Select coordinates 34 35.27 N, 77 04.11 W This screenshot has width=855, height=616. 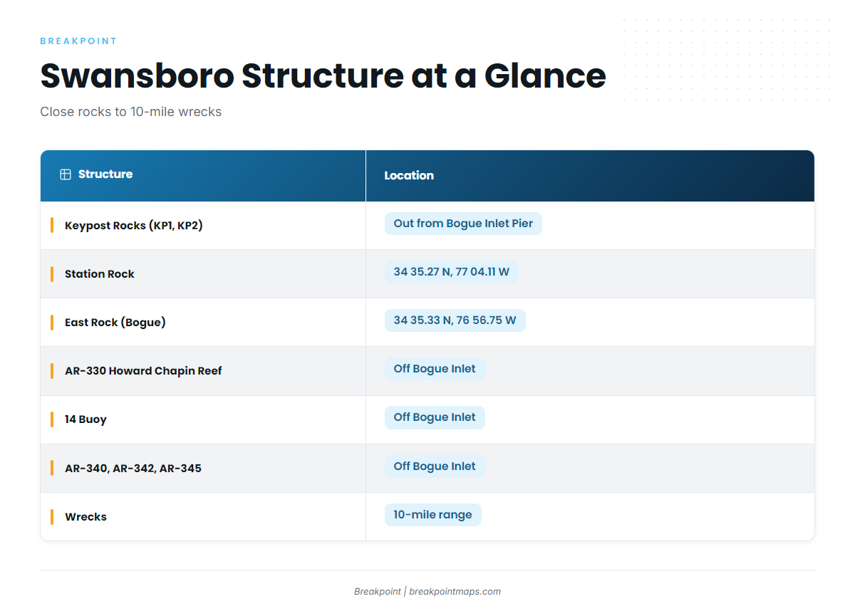452,272
